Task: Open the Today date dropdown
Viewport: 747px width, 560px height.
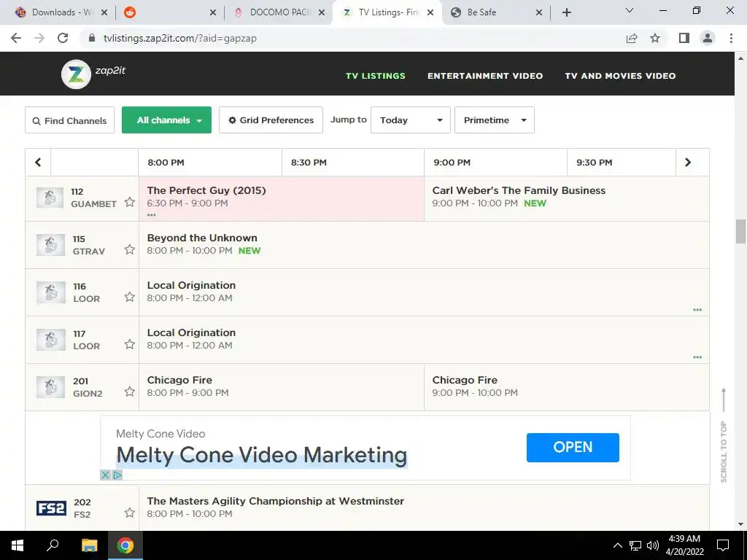Action: coord(411,120)
